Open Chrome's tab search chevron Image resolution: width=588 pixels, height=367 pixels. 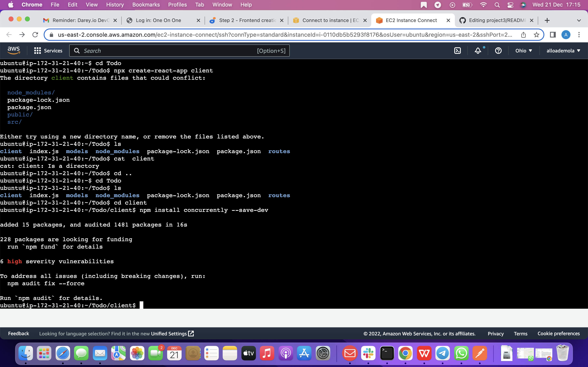[x=579, y=20]
